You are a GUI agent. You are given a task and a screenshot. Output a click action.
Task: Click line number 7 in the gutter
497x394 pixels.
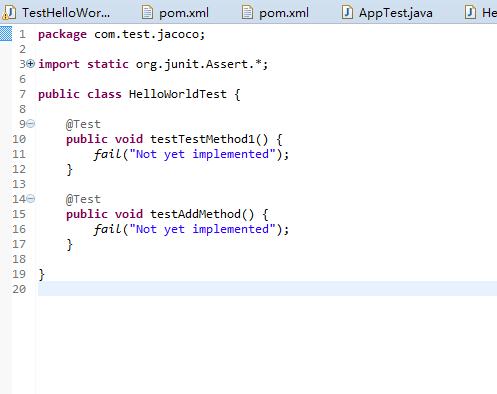tap(22, 94)
